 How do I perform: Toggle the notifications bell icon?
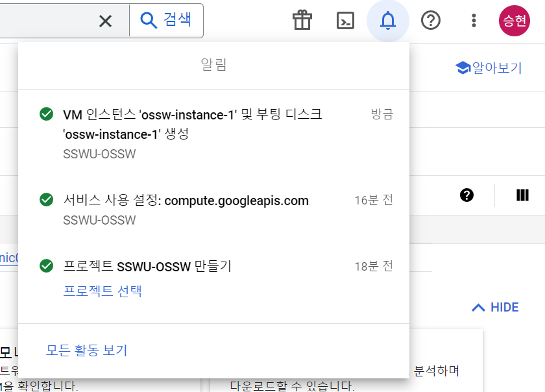[388, 21]
